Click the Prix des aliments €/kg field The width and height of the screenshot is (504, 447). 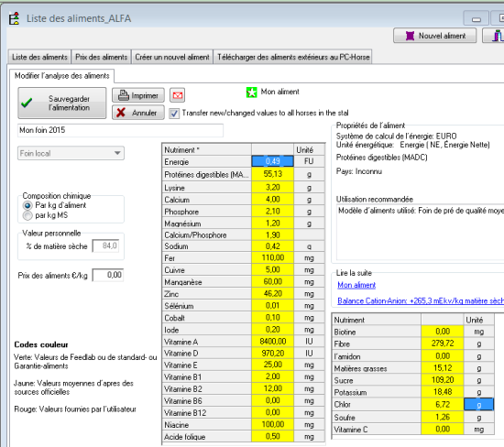click(108, 275)
